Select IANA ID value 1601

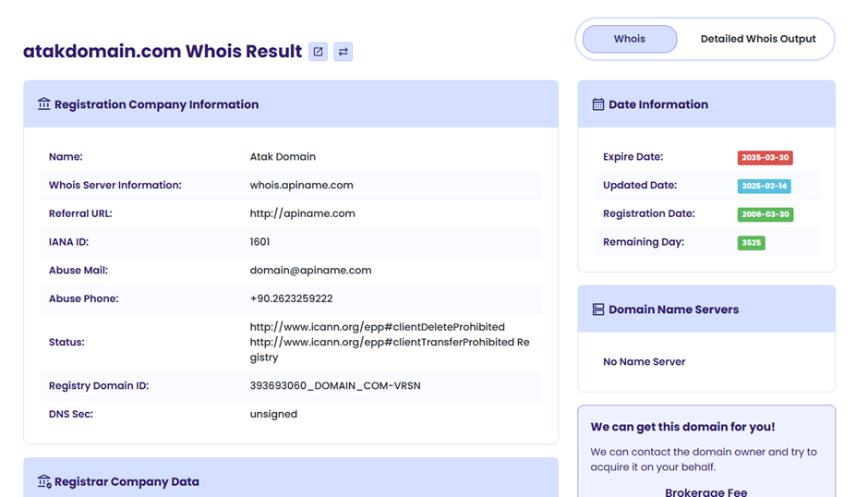pos(259,242)
